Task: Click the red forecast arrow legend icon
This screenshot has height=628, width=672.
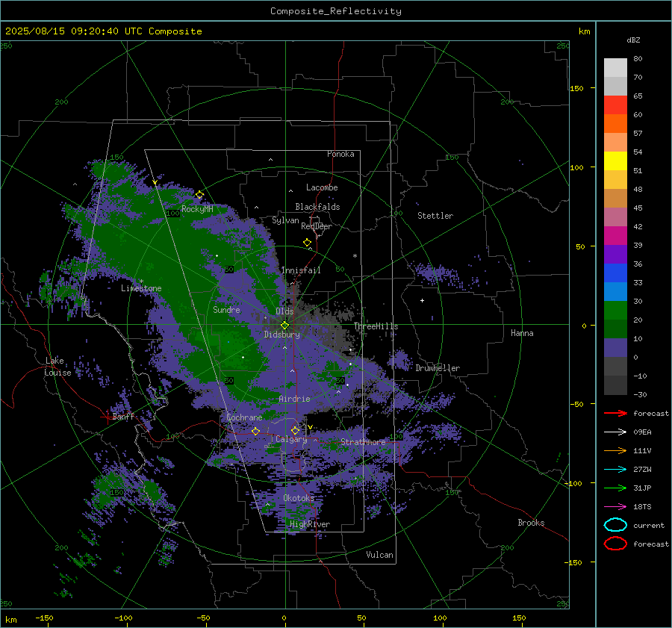Action: point(615,413)
